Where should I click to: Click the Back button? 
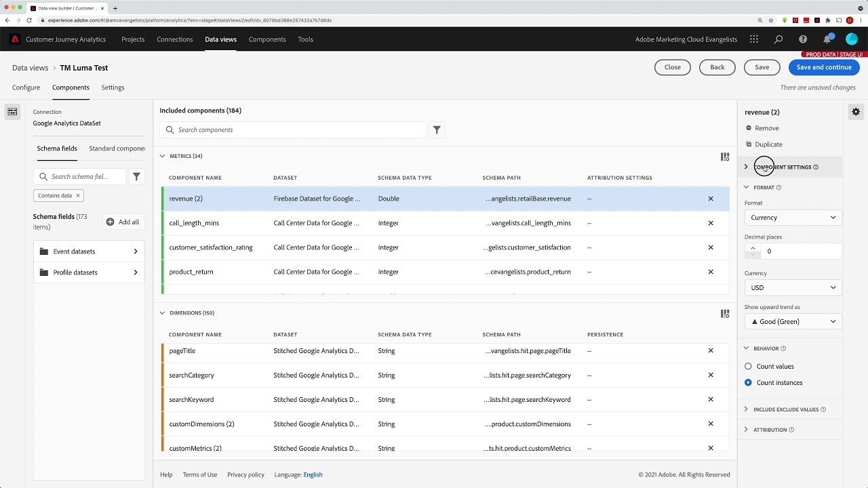tap(717, 67)
